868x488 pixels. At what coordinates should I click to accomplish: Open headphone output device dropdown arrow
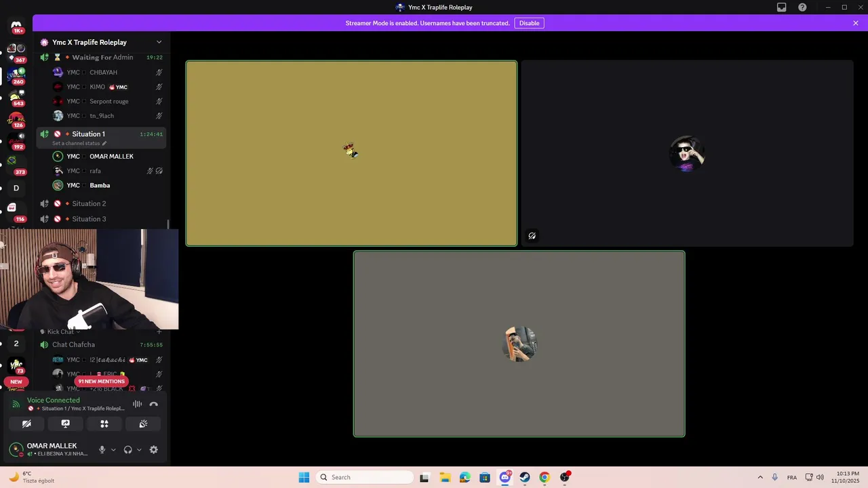139,449
